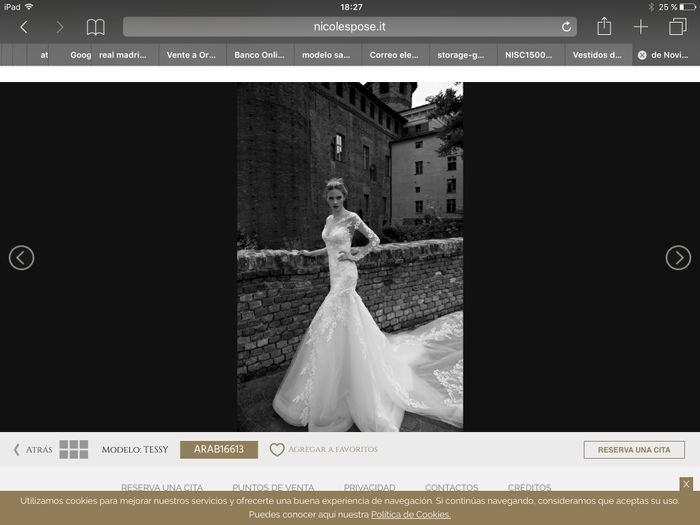Screen dimensions: 700x525
Task: Tap the Safari back arrow
Action: click(24, 27)
